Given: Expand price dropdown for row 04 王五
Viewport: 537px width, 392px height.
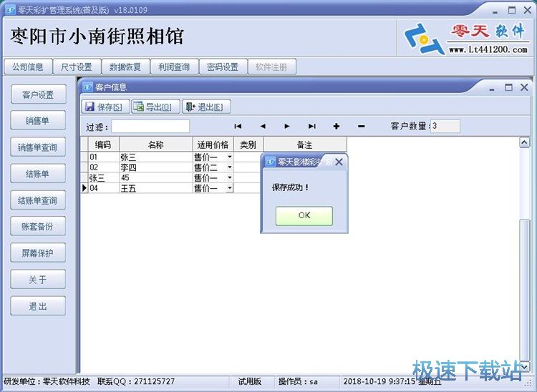Looking at the screenshot, I should pos(230,188).
